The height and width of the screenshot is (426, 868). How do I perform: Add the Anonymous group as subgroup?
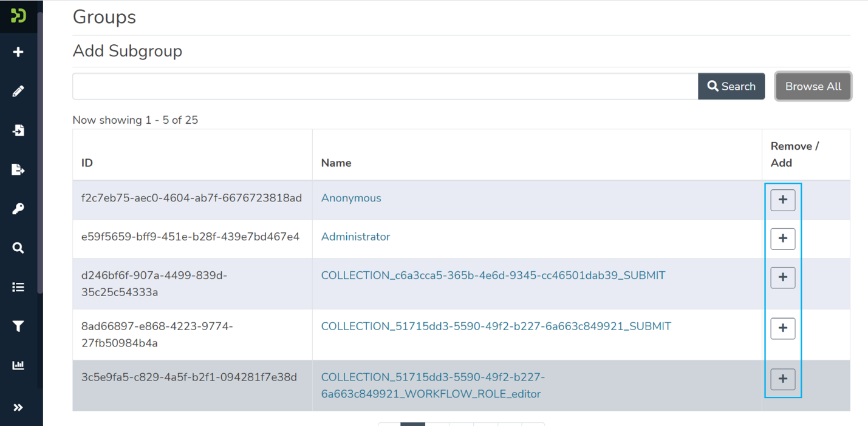click(782, 200)
